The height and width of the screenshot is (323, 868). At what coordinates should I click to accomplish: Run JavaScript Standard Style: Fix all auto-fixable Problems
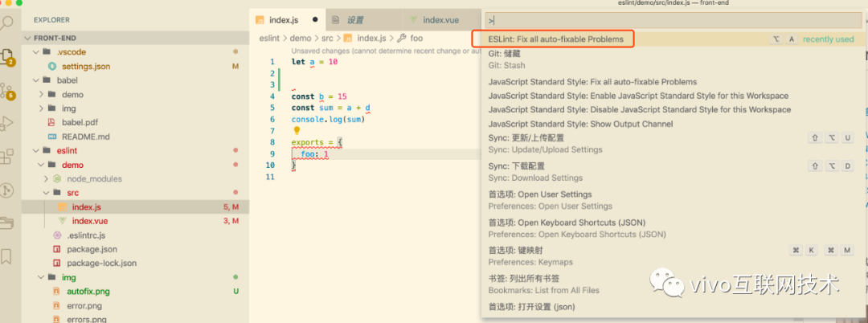pos(674,82)
